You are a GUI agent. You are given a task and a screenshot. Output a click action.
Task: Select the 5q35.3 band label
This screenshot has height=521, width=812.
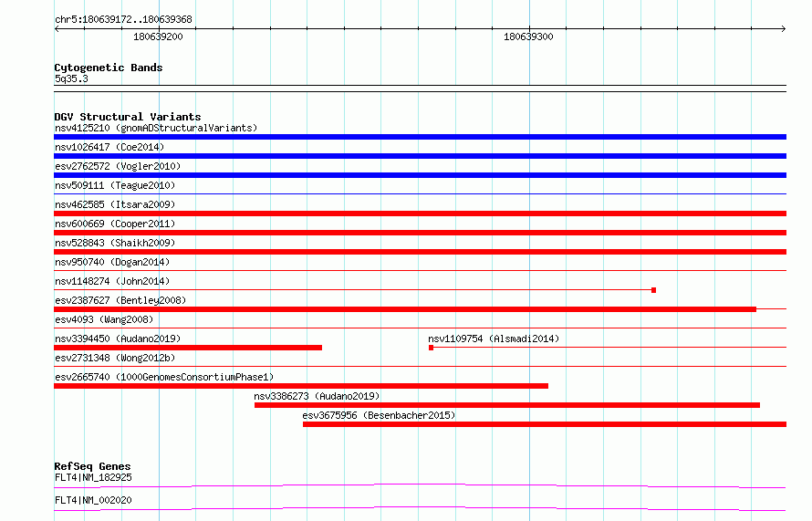click(x=71, y=78)
